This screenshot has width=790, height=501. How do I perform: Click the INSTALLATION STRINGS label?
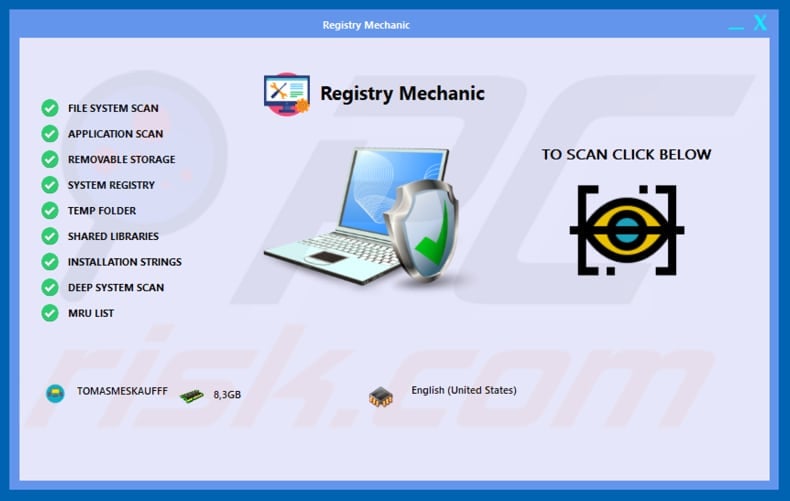click(x=124, y=262)
